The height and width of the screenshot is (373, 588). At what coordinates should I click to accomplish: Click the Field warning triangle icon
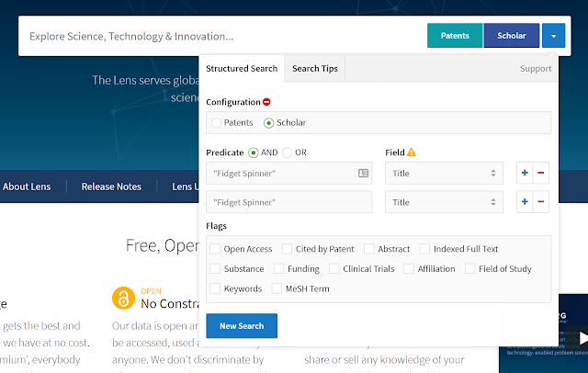[412, 153]
